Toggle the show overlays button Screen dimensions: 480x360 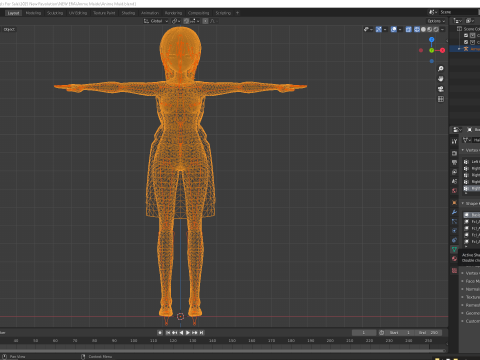click(x=394, y=29)
